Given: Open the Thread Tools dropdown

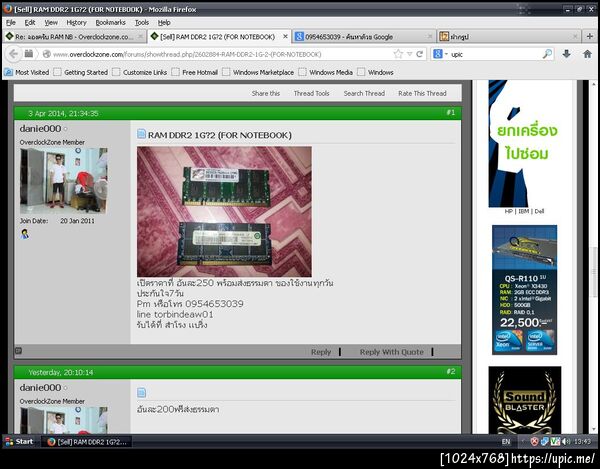Looking at the screenshot, I should click(x=311, y=93).
